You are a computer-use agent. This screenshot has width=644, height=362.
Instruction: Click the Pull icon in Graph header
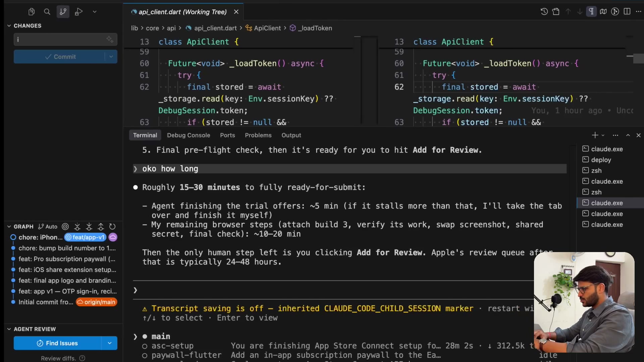[x=89, y=227]
